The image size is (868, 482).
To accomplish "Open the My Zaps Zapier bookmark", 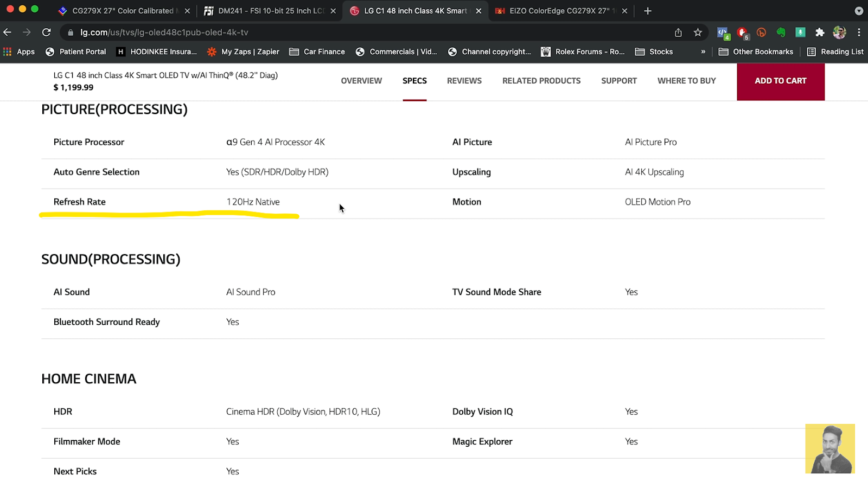I will click(x=243, y=52).
